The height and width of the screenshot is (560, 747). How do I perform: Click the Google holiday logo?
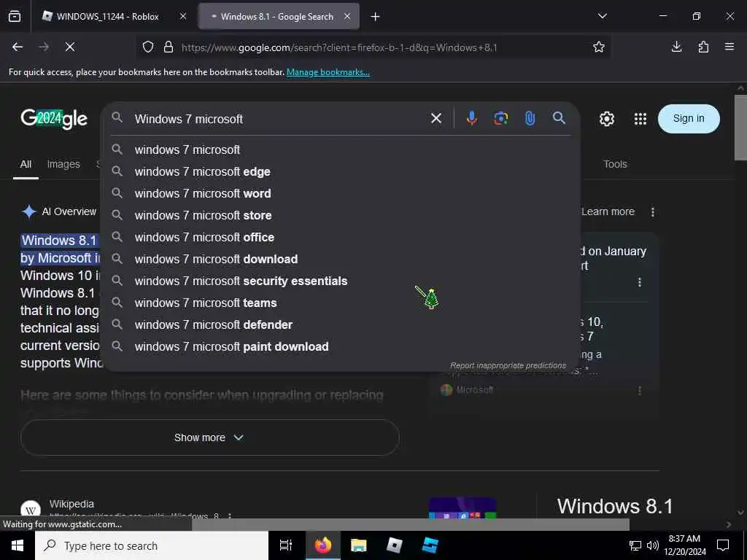pyautogui.click(x=54, y=118)
